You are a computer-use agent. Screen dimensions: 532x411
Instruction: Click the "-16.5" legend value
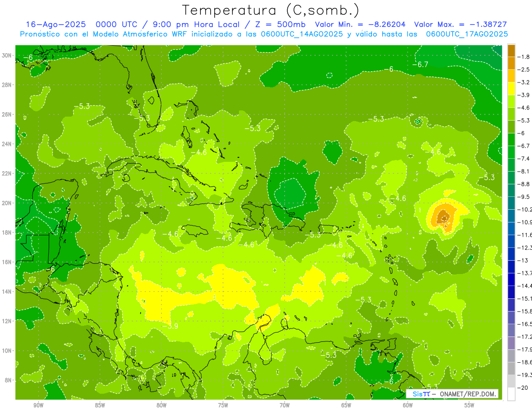click(525, 324)
